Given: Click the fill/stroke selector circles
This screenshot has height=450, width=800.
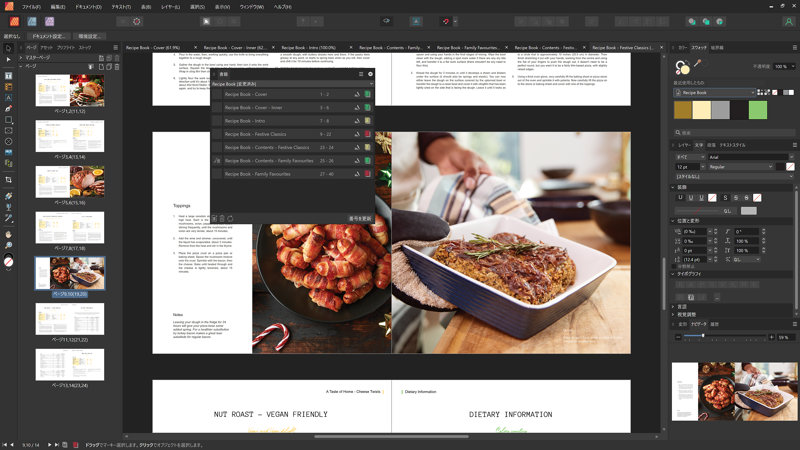Looking at the screenshot, I should 682,67.
